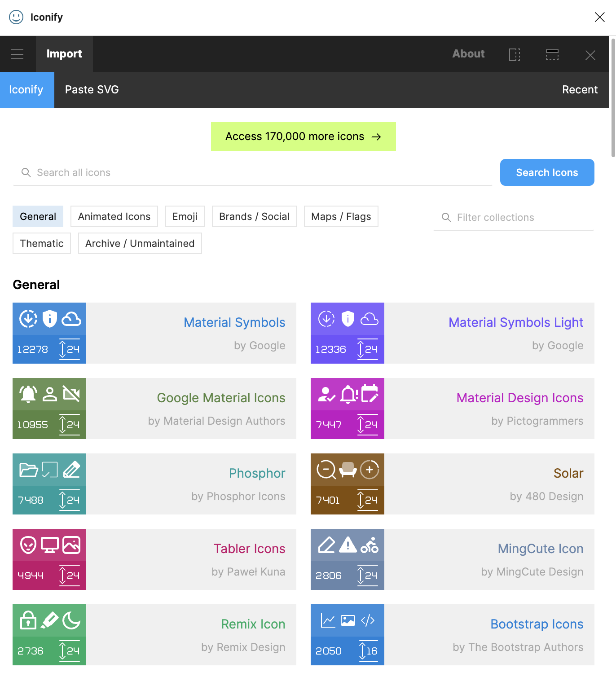Open the Recent tab

(580, 90)
